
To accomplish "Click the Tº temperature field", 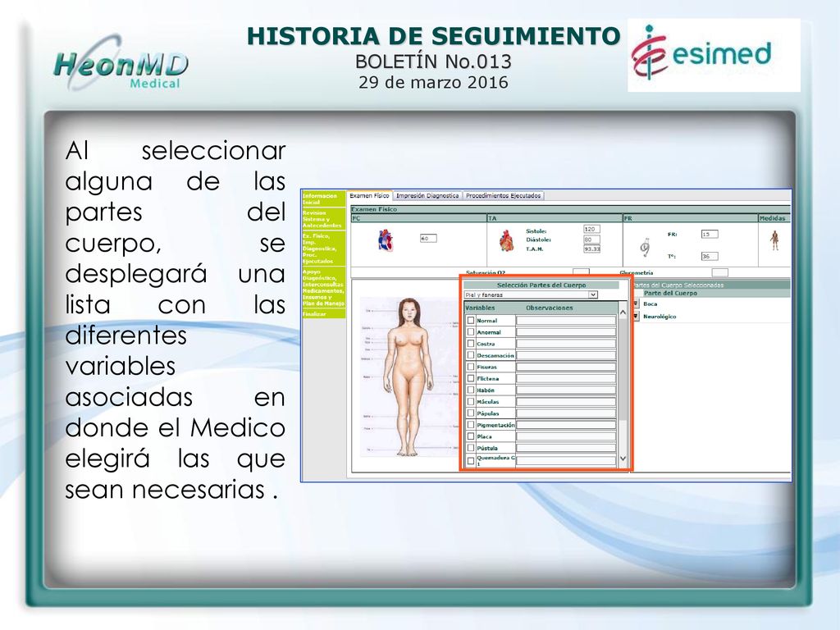I will (x=710, y=256).
